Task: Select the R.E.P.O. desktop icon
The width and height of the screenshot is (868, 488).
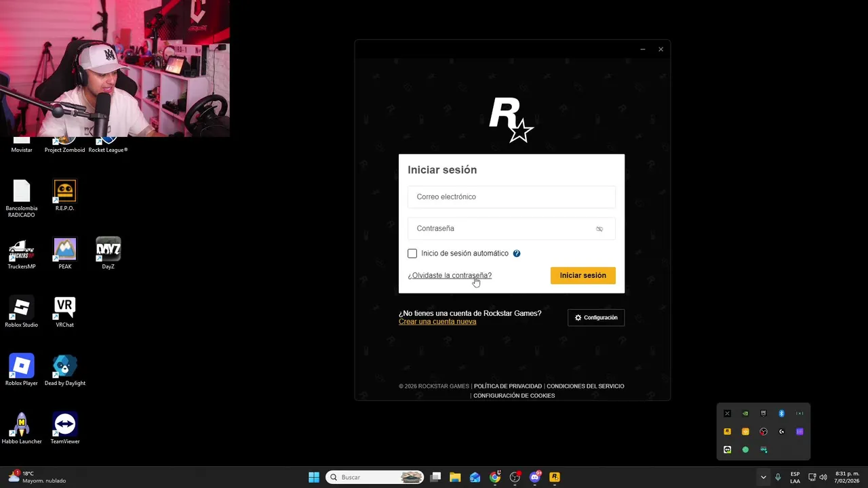Action: point(65,195)
